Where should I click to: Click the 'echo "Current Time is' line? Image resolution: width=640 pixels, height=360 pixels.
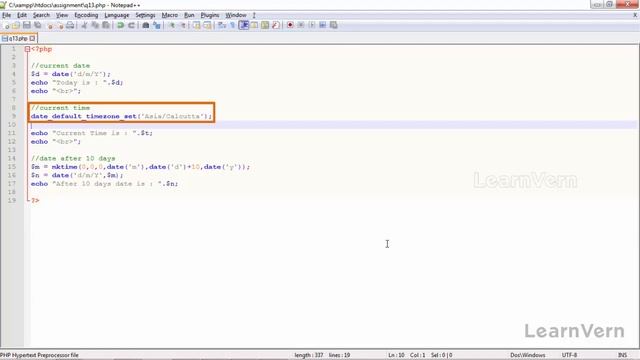(x=92, y=133)
